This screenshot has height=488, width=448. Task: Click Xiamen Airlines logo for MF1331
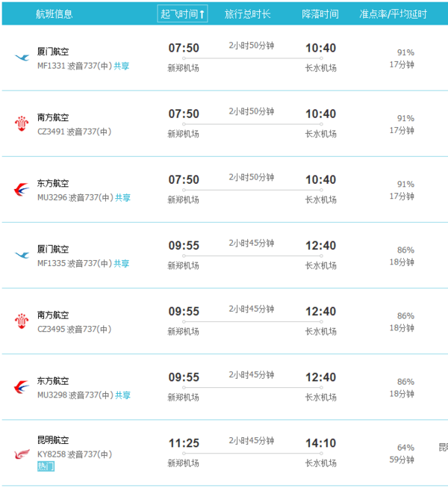[x=22, y=58]
